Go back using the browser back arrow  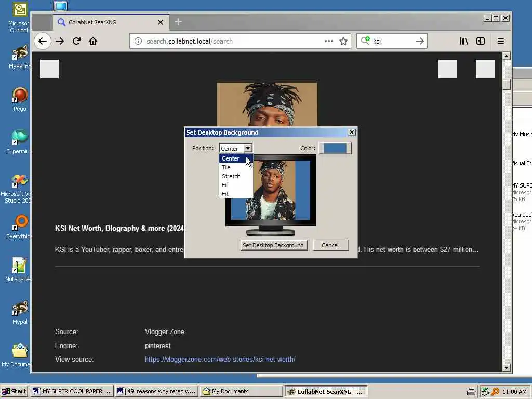click(43, 41)
